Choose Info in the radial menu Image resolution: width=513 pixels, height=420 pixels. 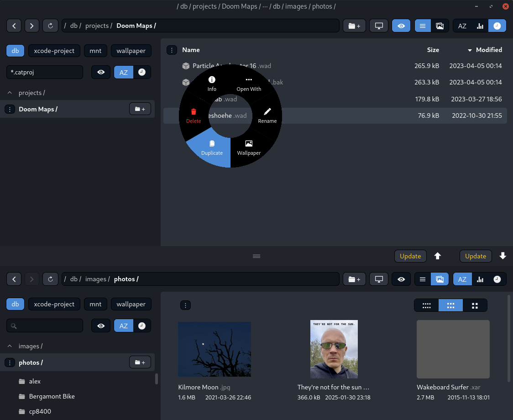[212, 84]
